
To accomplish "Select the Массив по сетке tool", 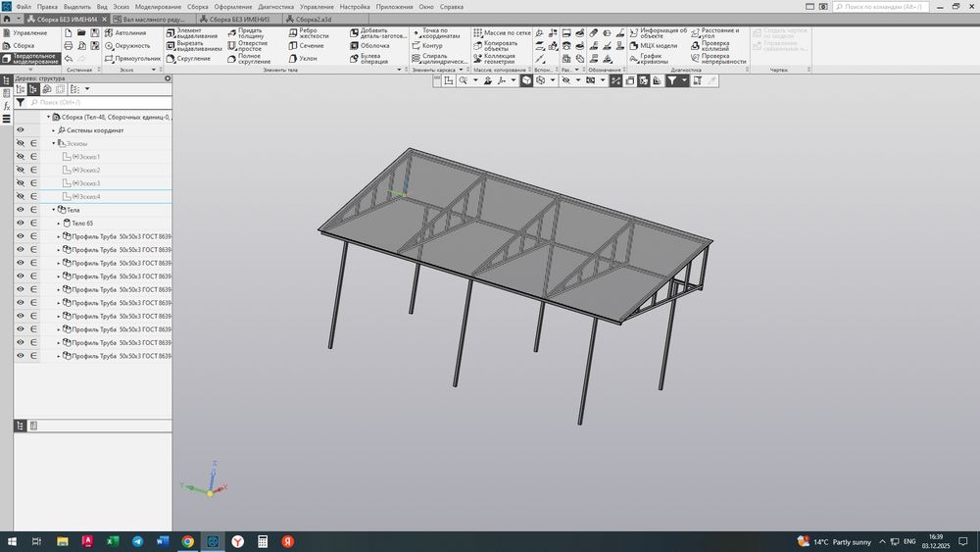I will (x=501, y=32).
